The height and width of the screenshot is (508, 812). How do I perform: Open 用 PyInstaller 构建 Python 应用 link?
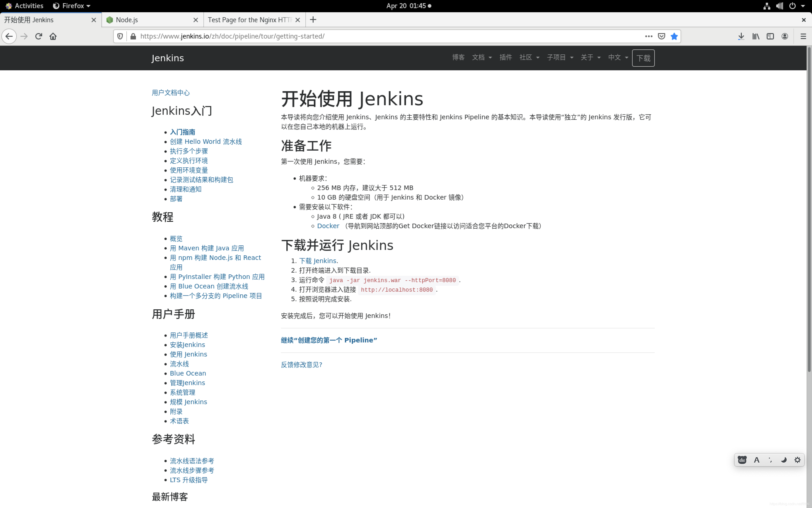(x=217, y=277)
